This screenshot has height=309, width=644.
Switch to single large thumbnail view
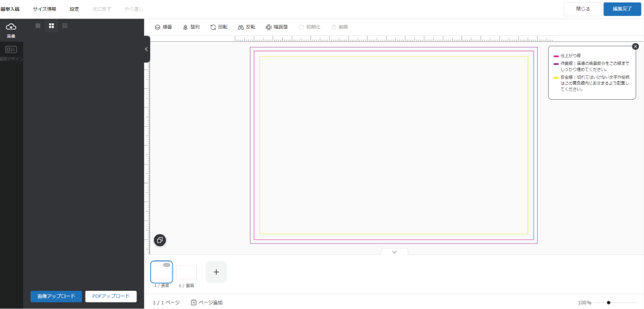point(38,26)
